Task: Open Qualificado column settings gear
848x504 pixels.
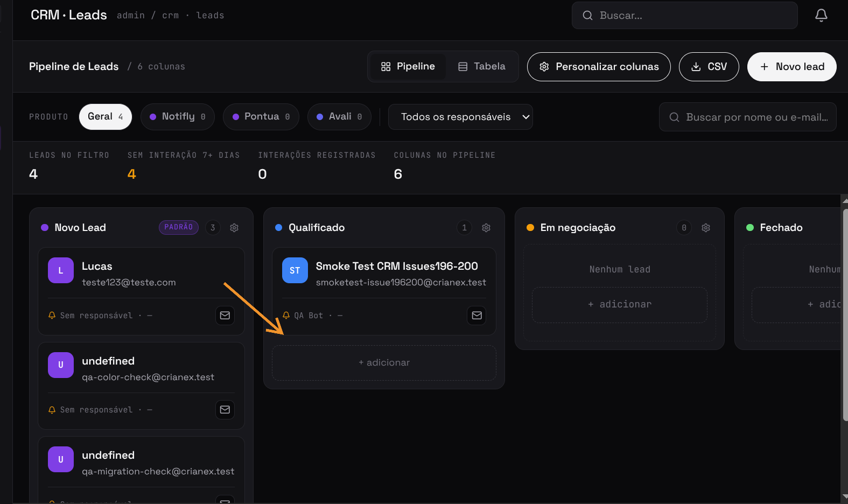Action: [x=486, y=228]
